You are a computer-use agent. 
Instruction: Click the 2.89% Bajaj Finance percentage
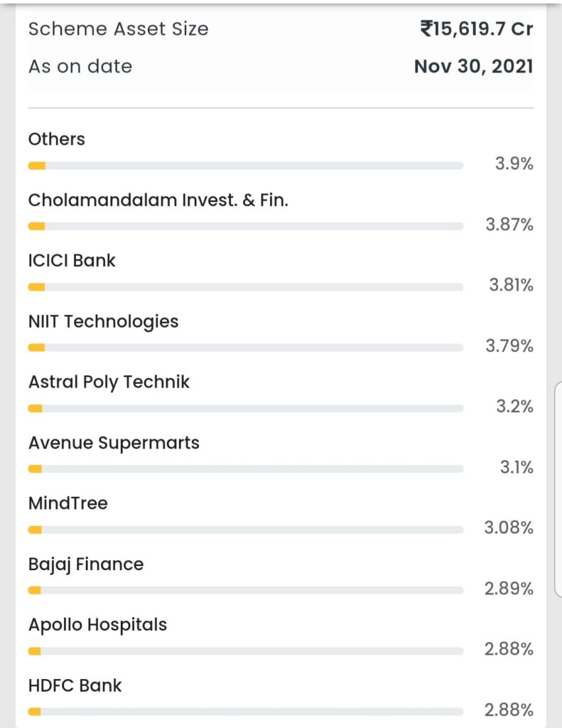509,589
